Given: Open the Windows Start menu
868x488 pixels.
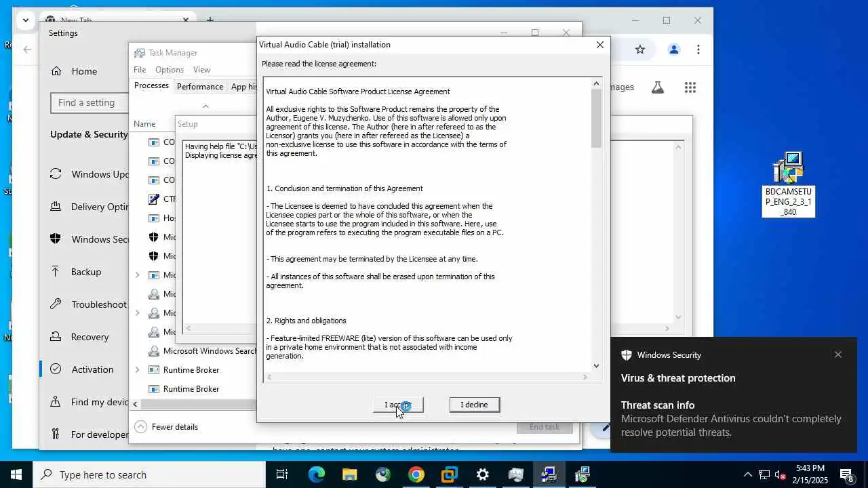Looking at the screenshot, I should pyautogui.click(x=16, y=474).
